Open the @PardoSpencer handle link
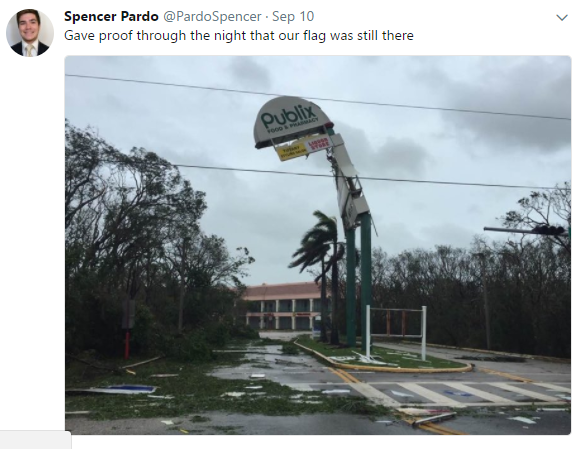The width and height of the screenshot is (578, 449). click(x=212, y=17)
